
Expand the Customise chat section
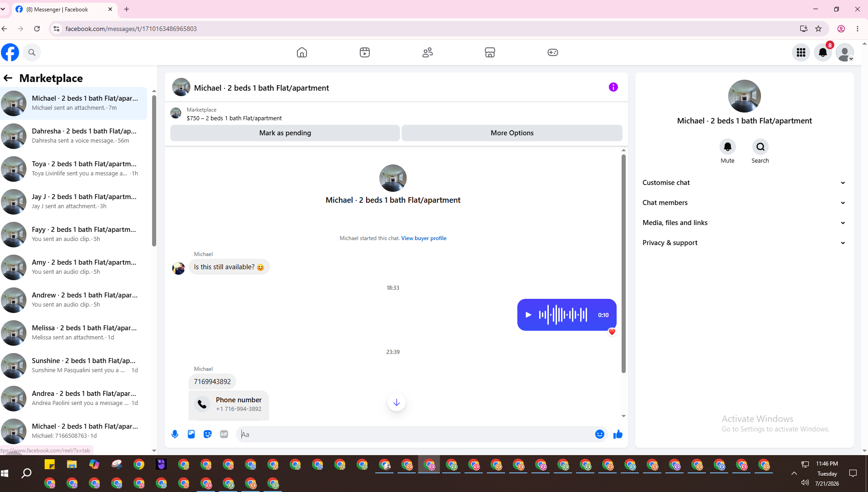(x=745, y=183)
